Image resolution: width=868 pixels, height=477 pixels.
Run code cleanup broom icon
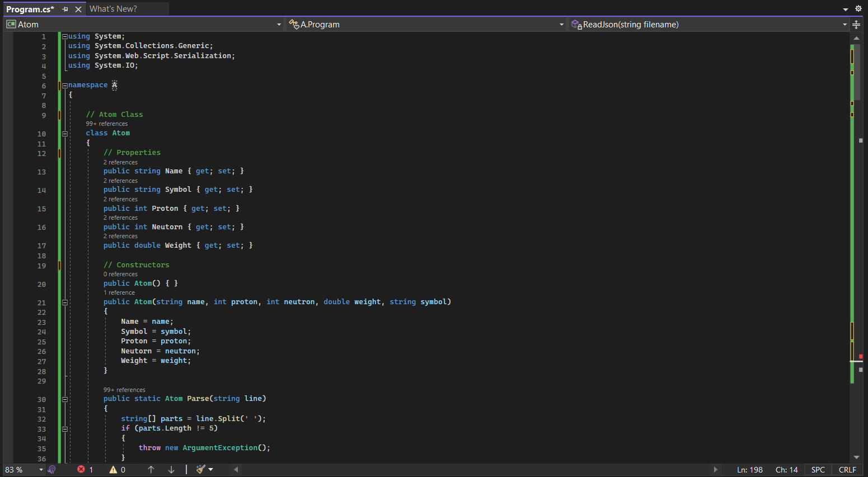click(200, 470)
